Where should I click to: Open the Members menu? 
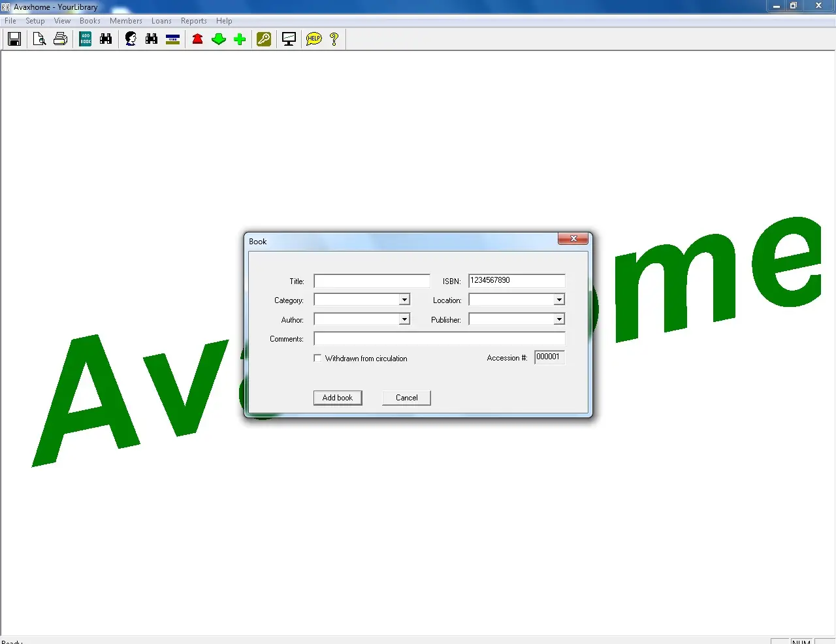[x=126, y=21]
